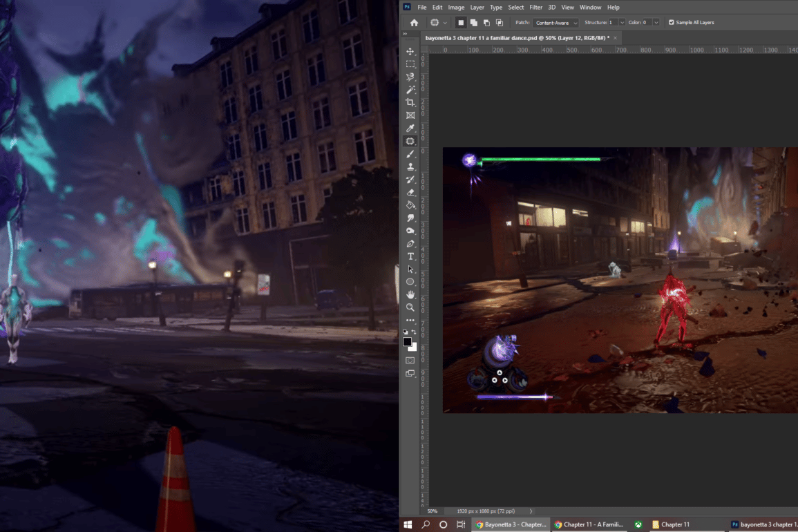Open the Filter menu
This screenshot has height=532, width=798.
pos(535,7)
